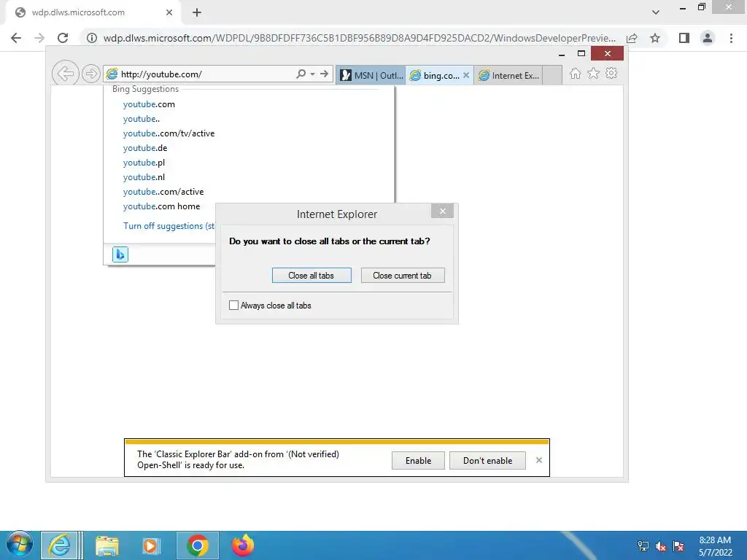Open the IE address bar dropdown arrow
This screenshot has width=747, height=560.
tap(312, 74)
